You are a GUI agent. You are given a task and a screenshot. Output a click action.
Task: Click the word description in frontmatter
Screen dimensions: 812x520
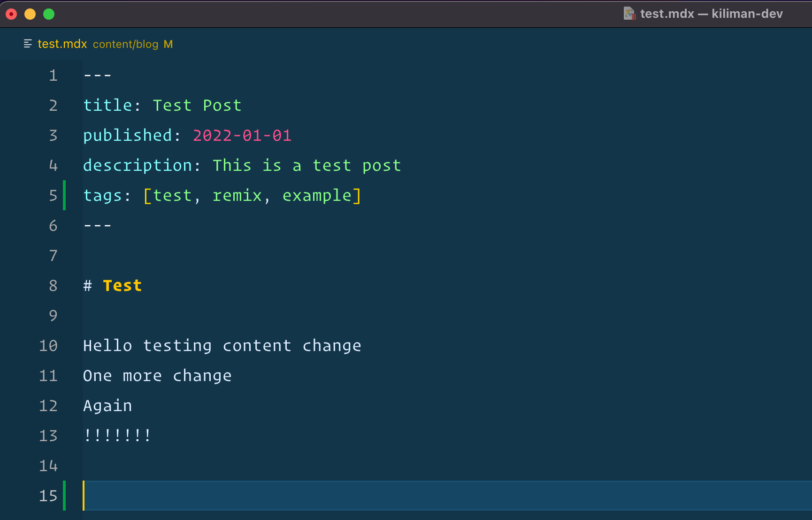pos(138,165)
